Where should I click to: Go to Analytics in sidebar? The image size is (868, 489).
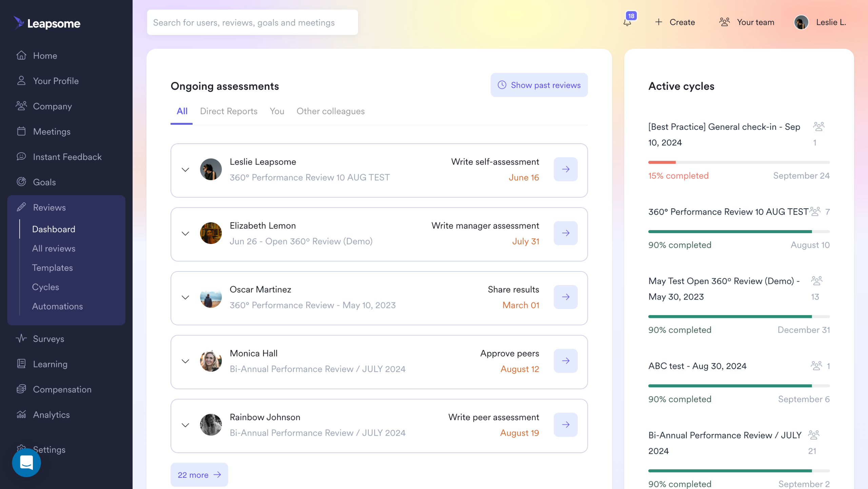pyautogui.click(x=51, y=414)
